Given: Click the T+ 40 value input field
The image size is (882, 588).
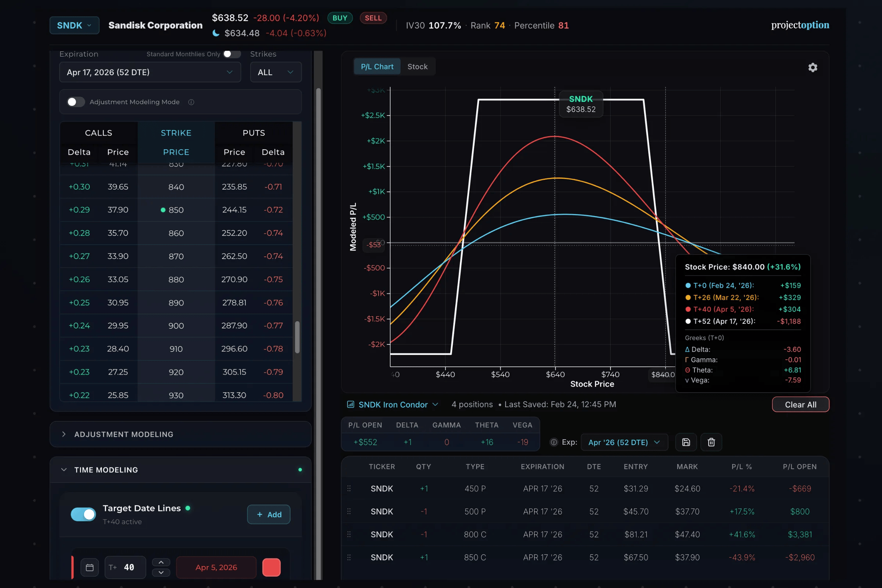Looking at the screenshot, I should coord(125,567).
